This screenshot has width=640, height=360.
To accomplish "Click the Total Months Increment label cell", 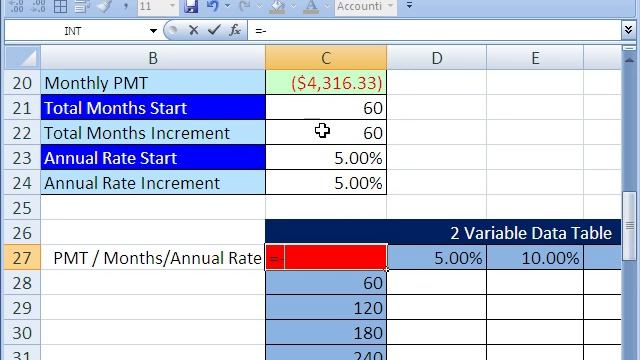I will coord(153,133).
